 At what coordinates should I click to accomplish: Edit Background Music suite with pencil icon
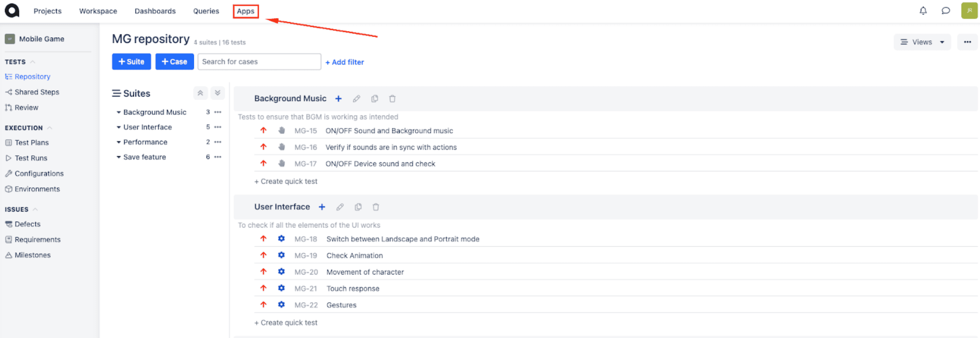click(x=357, y=99)
